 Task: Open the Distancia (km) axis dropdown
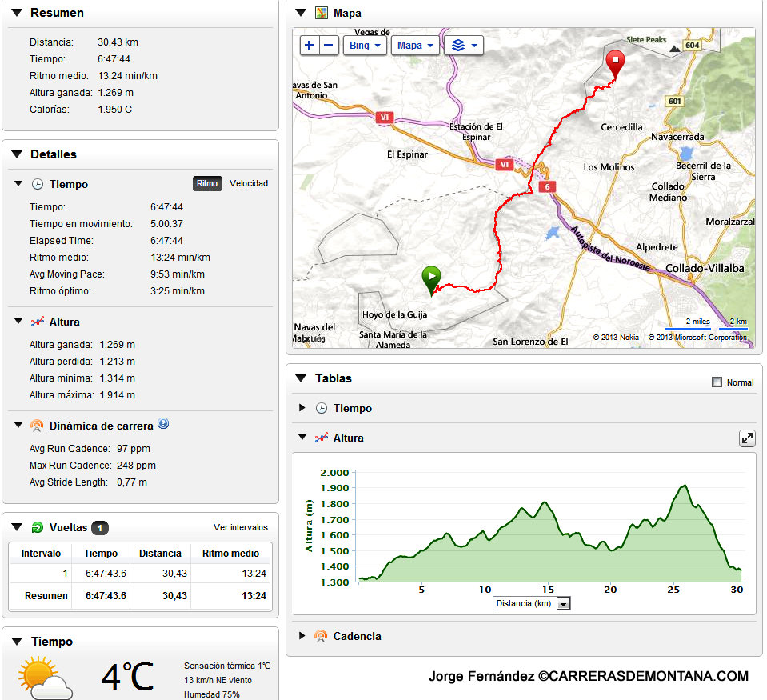click(563, 604)
